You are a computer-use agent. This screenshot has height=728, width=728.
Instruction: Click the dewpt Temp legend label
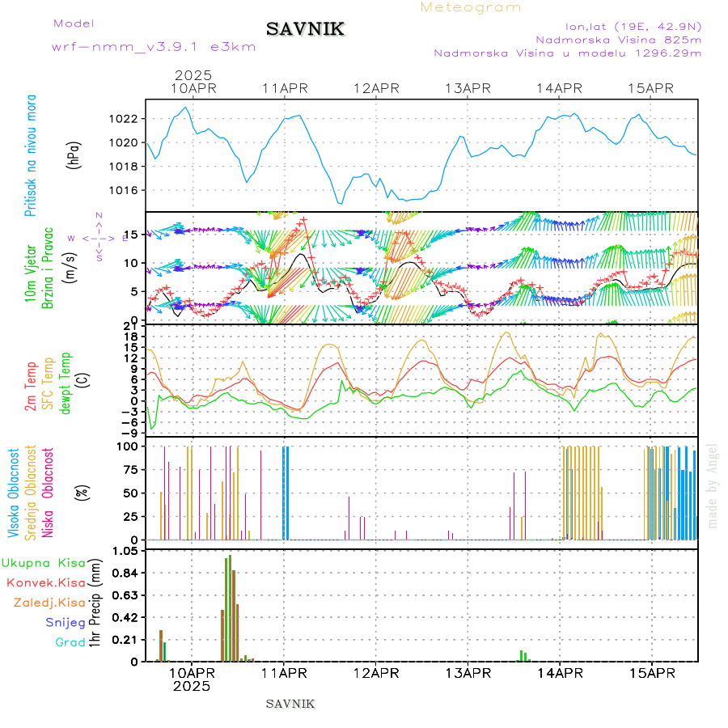(66, 382)
